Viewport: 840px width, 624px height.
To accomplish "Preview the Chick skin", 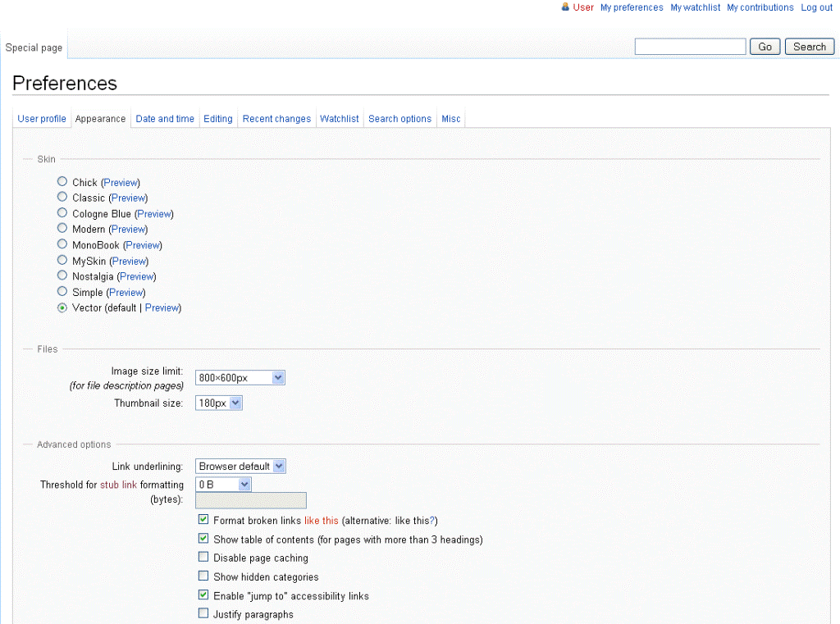I will [121, 183].
